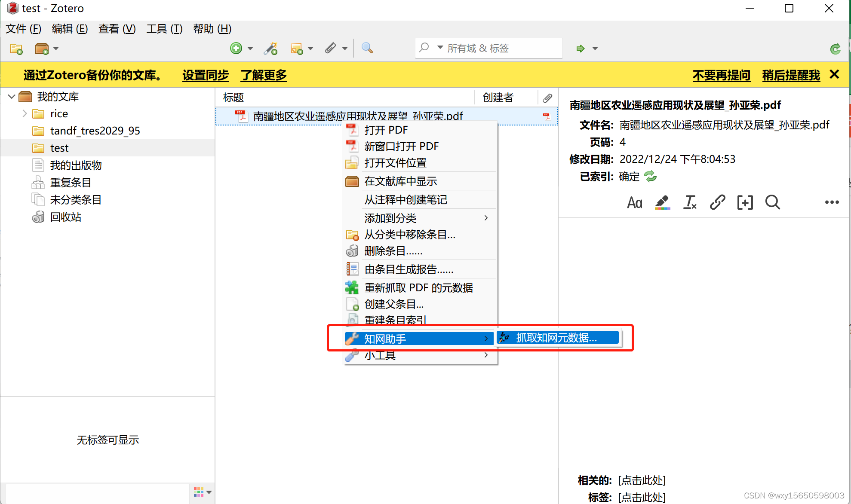
Task: Select the tandf_tres2029_95 collection
Action: click(95, 131)
